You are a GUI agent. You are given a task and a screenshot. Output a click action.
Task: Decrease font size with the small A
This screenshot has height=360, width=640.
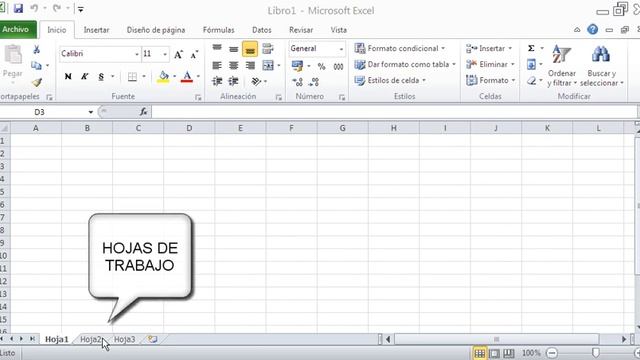click(x=194, y=54)
